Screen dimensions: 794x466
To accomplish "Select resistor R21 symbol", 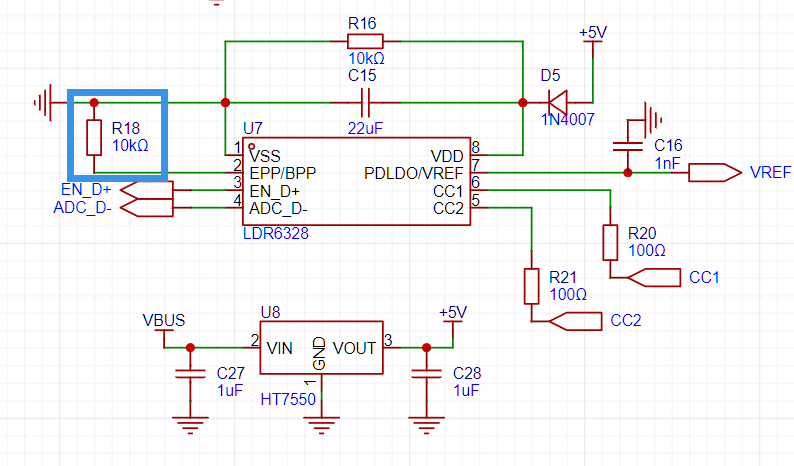I will 531,286.
